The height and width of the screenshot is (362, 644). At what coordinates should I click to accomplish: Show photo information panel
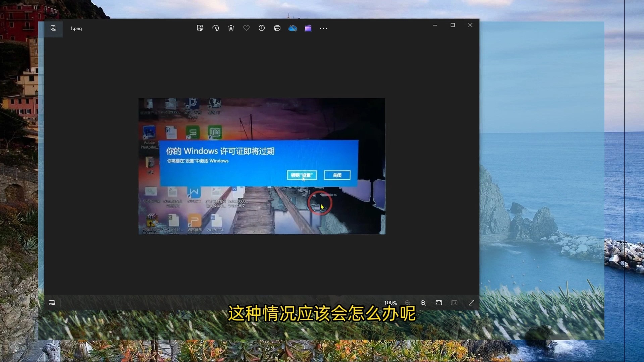(262, 28)
